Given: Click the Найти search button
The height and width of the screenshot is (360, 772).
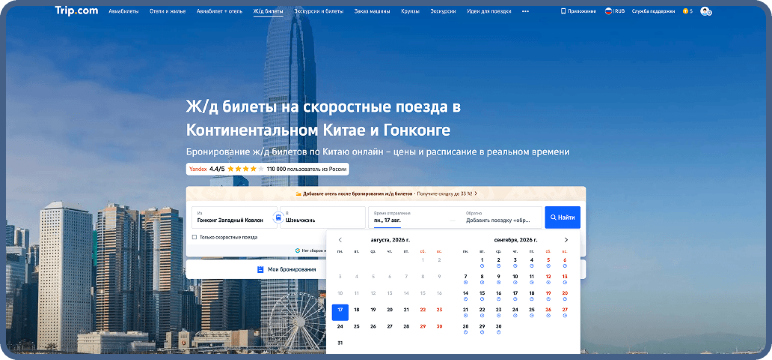Looking at the screenshot, I should click(x=563, y=217).
